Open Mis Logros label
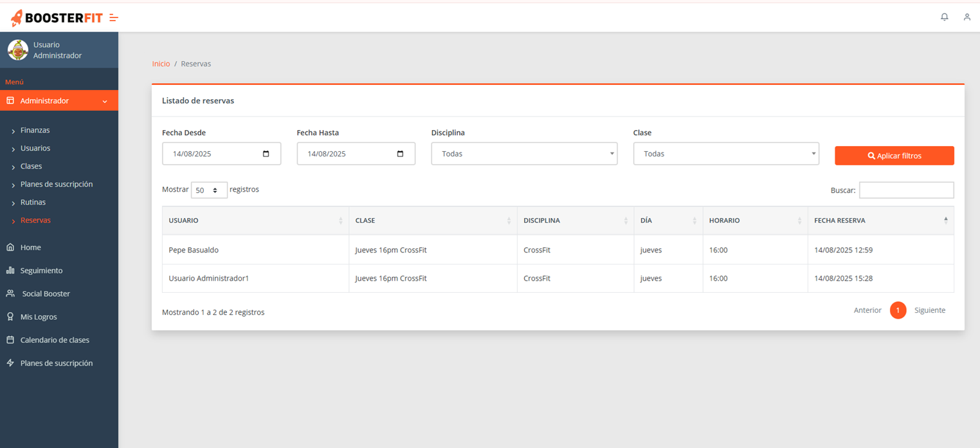 [39, 317]
